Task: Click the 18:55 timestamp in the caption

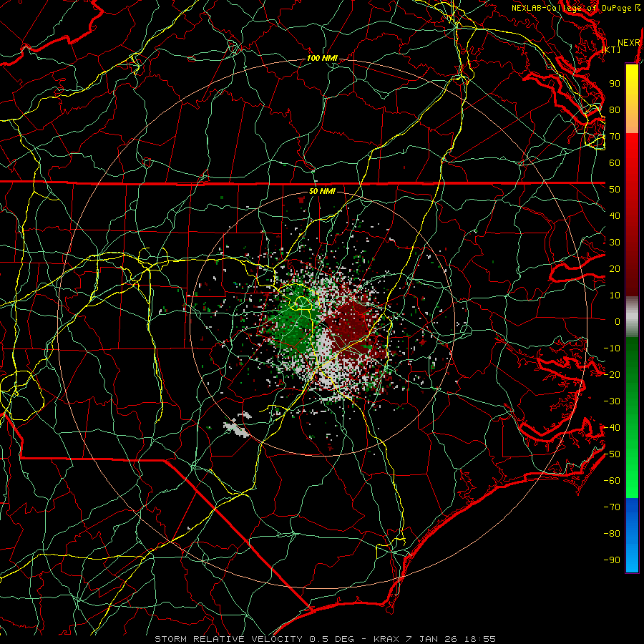Action: pos(480,639)
